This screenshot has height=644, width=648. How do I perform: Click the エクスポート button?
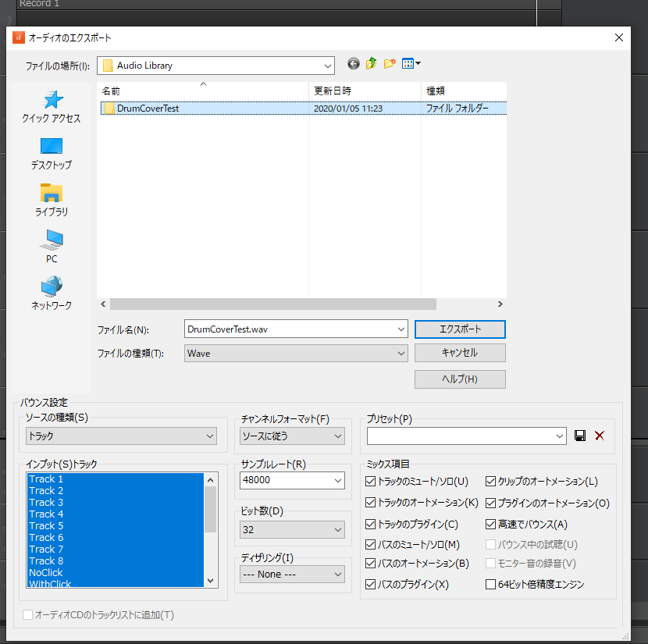pos(460,329)
